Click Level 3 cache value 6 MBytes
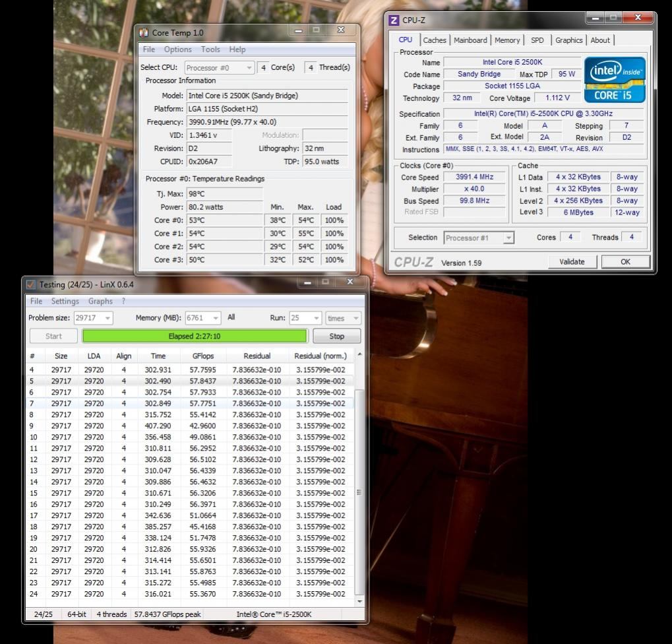 coord(578,212)
